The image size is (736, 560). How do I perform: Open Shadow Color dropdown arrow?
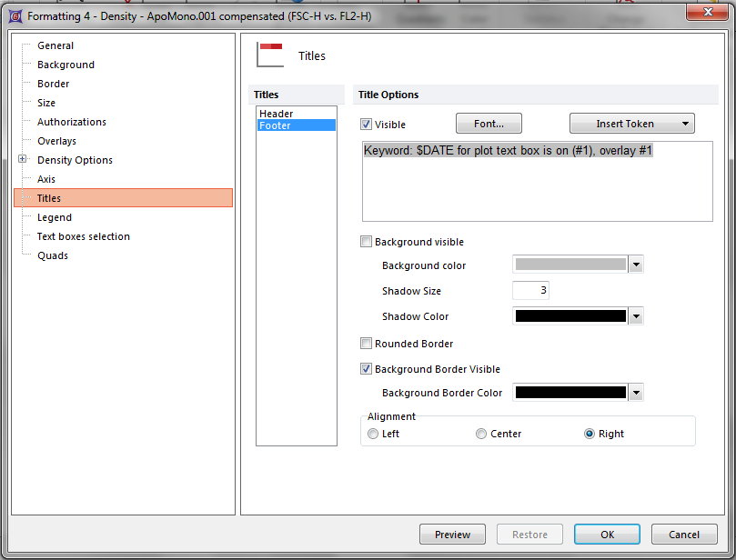point(637,316)
